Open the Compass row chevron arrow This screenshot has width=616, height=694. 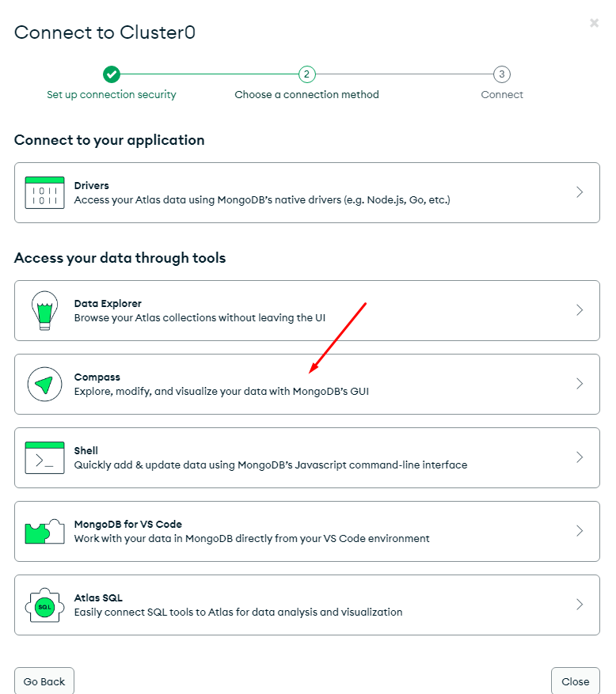pyautogui.click(x=580, y=383)
